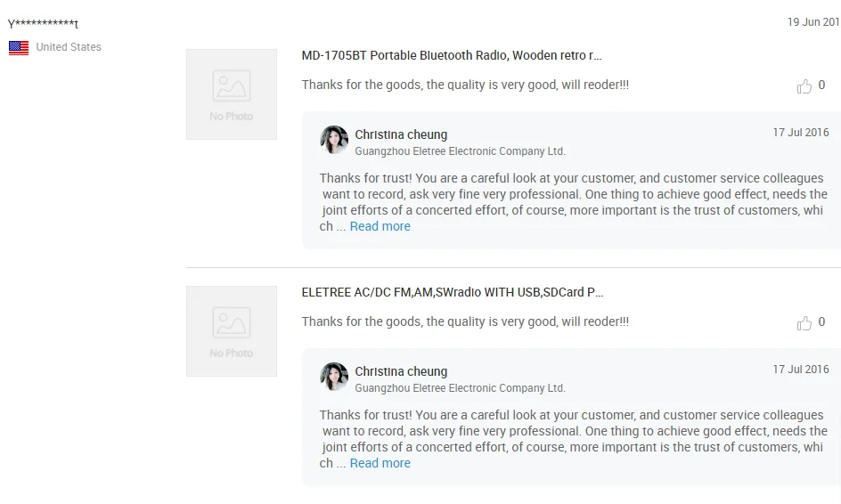The height and width of the screenshot is (504, 841).
Task: Click the reviewer name Y***********t
Action: (x=43, y=23)
